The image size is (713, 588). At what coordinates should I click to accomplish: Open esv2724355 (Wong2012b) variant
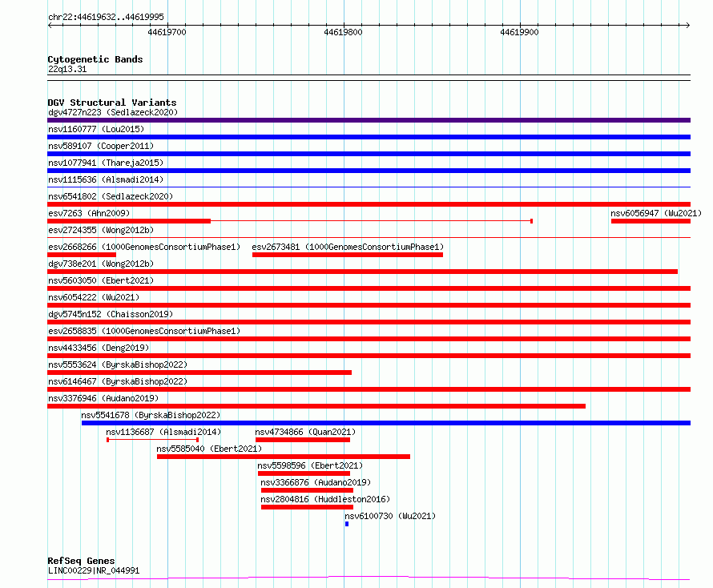point(101,230)
